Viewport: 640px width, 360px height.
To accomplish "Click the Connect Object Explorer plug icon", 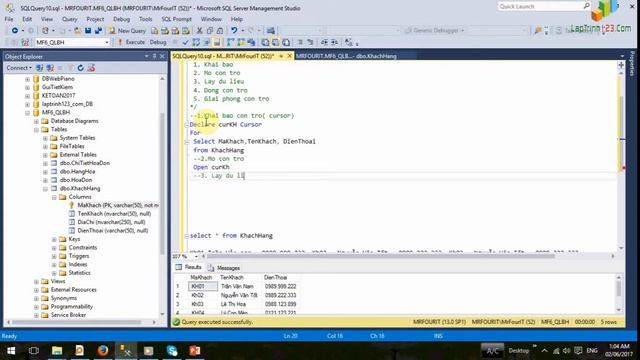I will point(40,68).
